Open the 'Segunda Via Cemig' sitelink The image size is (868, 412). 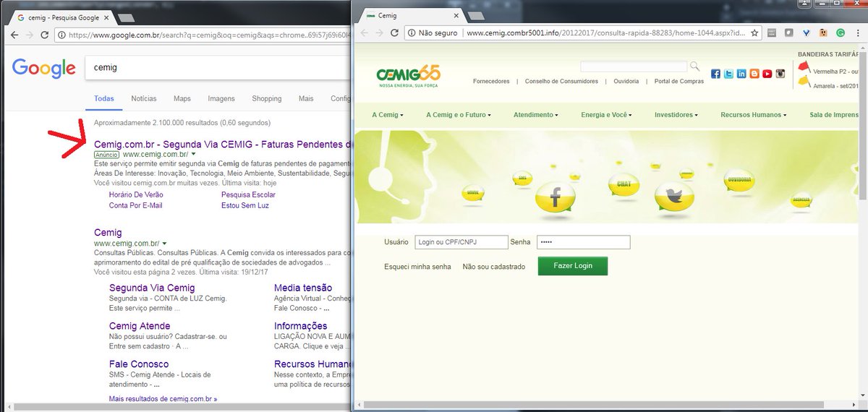152,288
